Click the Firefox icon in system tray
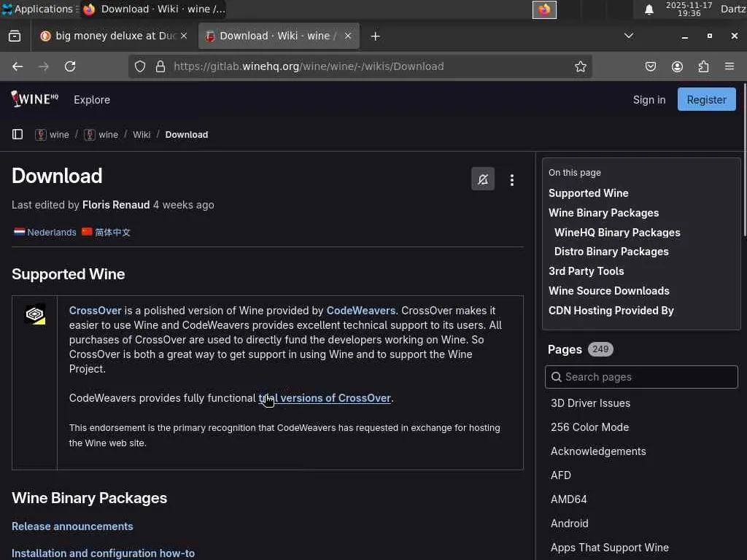 (x=544, y=9)
